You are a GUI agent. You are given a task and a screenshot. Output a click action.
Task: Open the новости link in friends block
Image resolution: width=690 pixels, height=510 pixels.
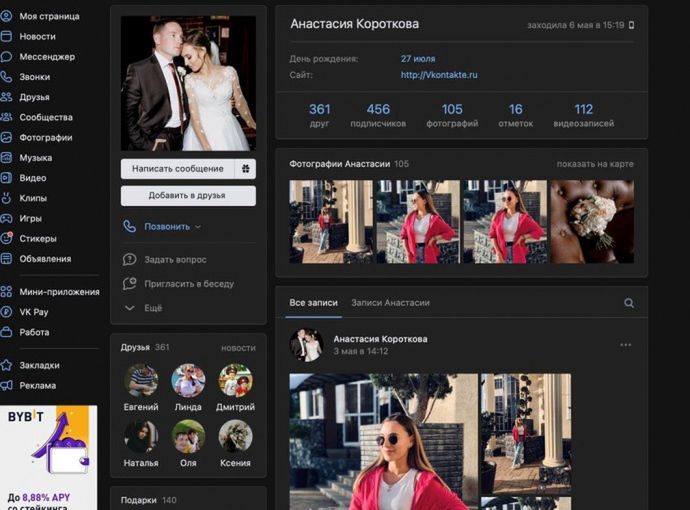(238, 348)
